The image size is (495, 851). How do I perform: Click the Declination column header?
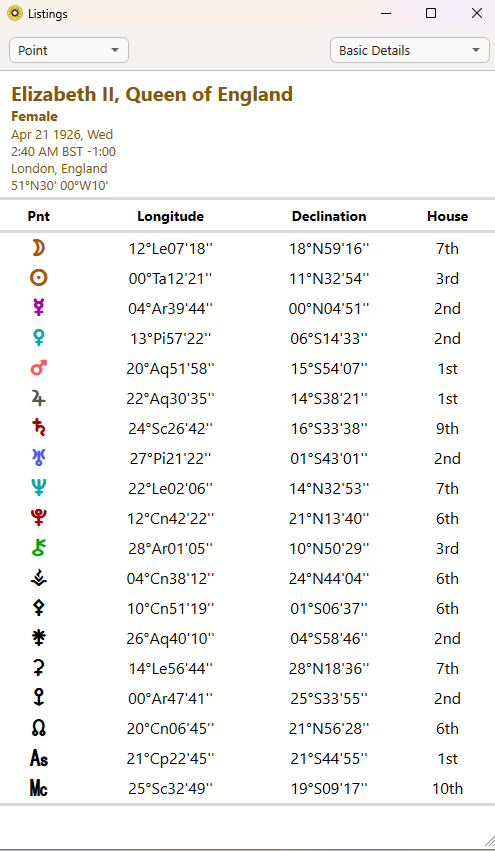tap(329, 217)
